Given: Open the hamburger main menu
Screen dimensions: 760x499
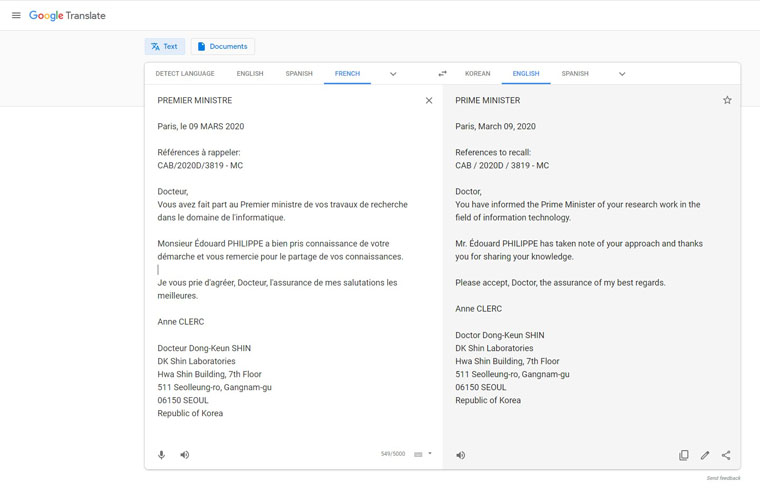Looking at the screenshot, I should coord(16,16).
